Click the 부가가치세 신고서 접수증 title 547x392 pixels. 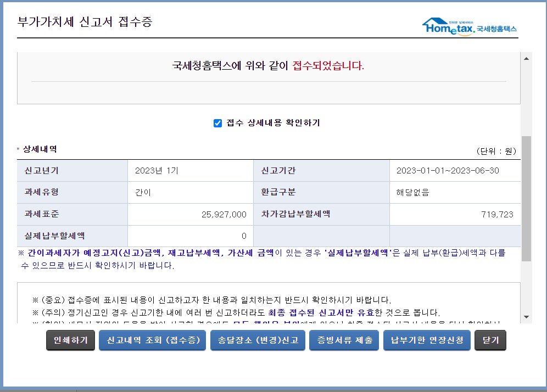click(x=86, y=22)
